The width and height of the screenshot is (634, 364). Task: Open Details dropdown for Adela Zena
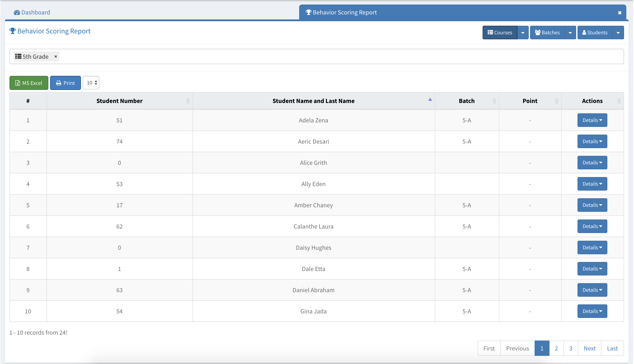pyautogui.click(x=592, y=120)
